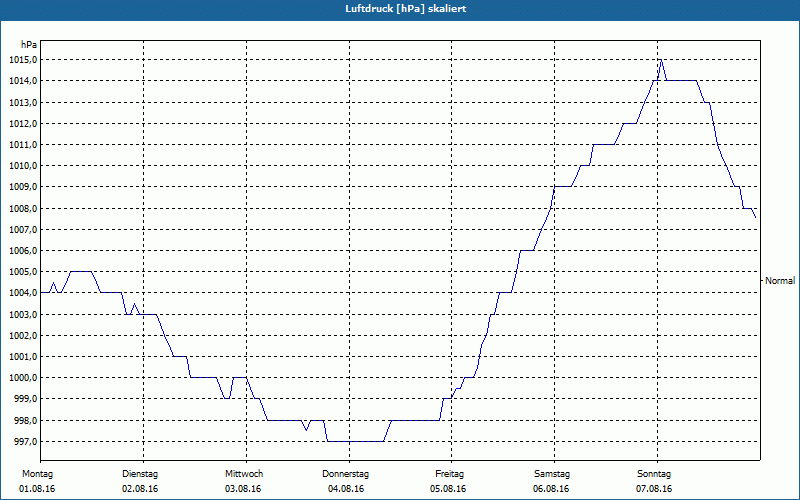Viewport: 800px width, 500px height.
Task: Click the 1012,0 axis value
Action: coord(23,123)
